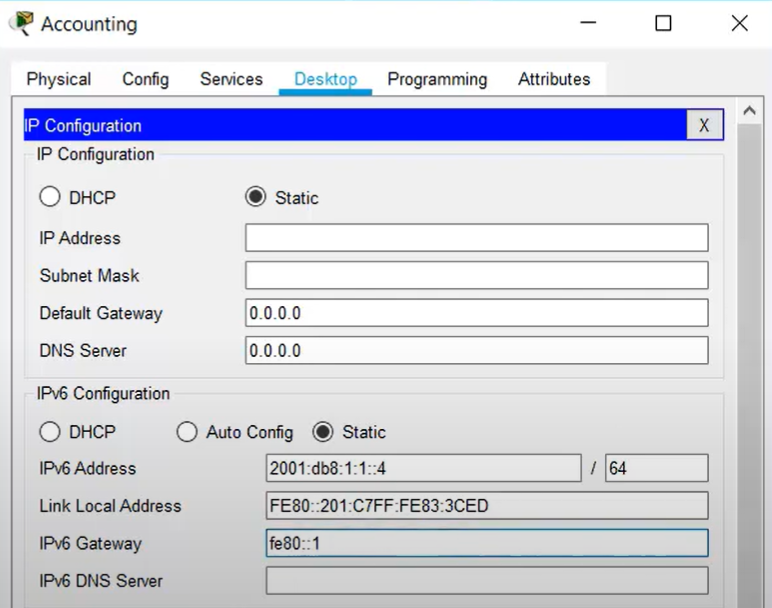Edit the IPv6 Address field
This screenshot has width=772, height=608.
(423, 468)
